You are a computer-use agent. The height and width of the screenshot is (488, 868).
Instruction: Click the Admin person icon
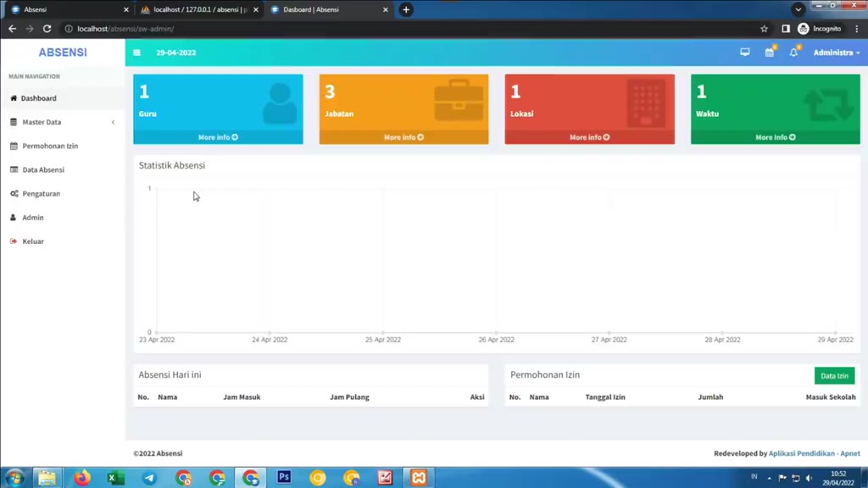pos(13,217)
